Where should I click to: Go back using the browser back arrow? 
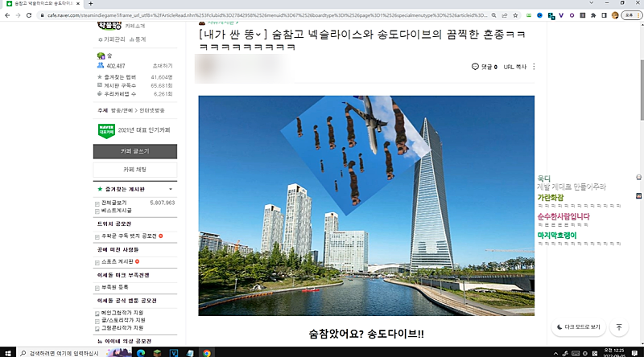[6, 15]
